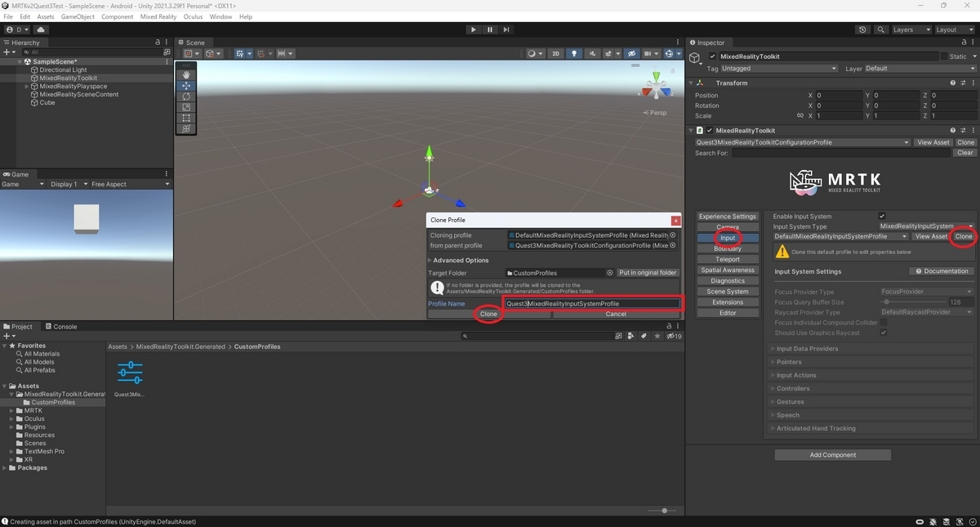This screenshot has height=527, width=980.
Task: Click View Asset next to input profile
Action: click(932, 236)
